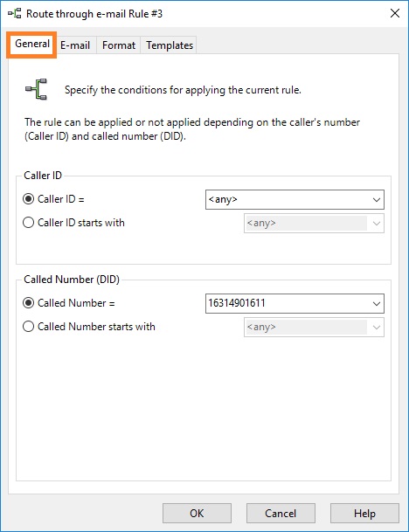Image resolution: width=409 pixels, height=532 pixels.
Task: Expand the 'Called Number =' dropdown arrow
Action: pos(376,303)
